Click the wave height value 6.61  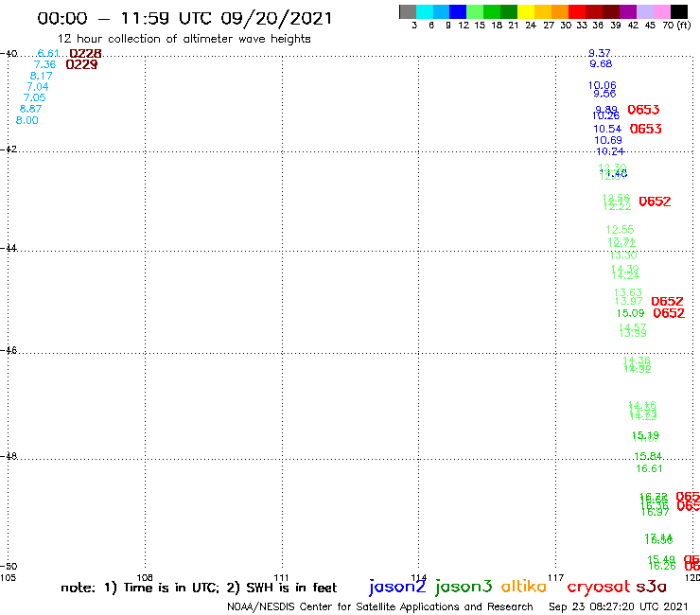[48, 54]
